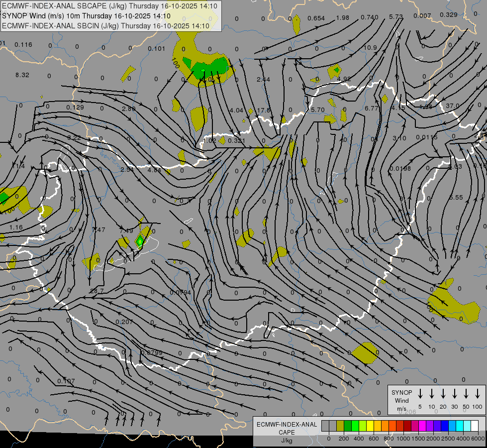Click the 0.107 value on the map

(x=66, y=381)
